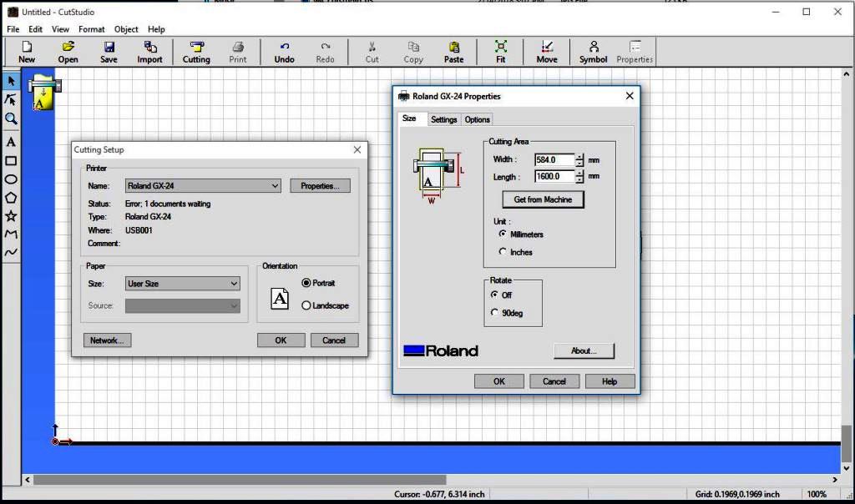Select the arrow selection tool
Screen dimensions: 855x504
[11, 81]
